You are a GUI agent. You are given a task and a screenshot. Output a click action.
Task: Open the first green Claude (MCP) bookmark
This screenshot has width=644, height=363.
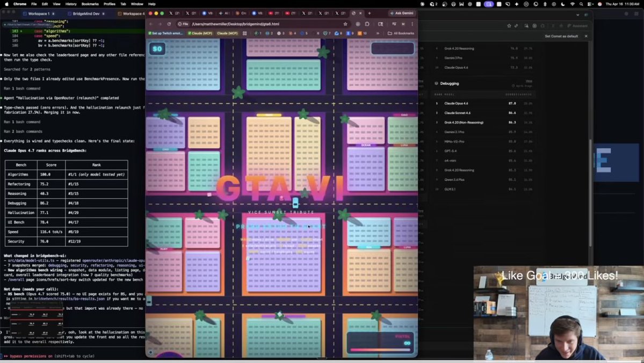pos(200,33)
